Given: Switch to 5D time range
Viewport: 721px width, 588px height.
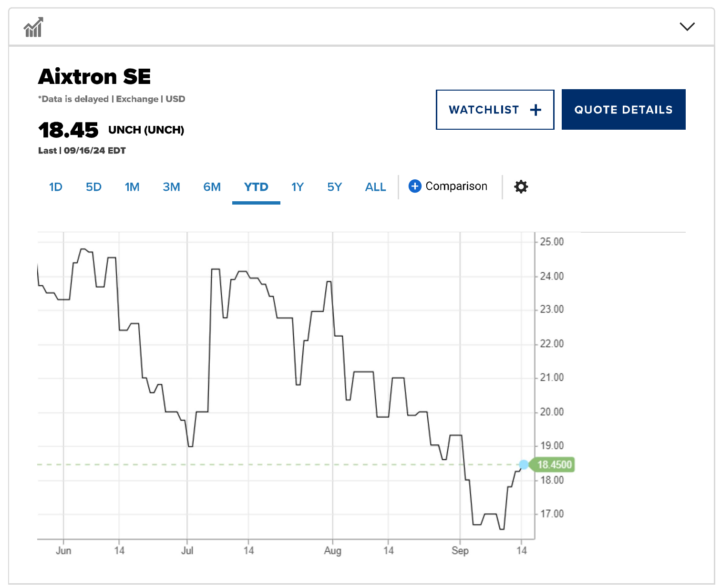Looking at the screenshot, I should click(93, 187).
